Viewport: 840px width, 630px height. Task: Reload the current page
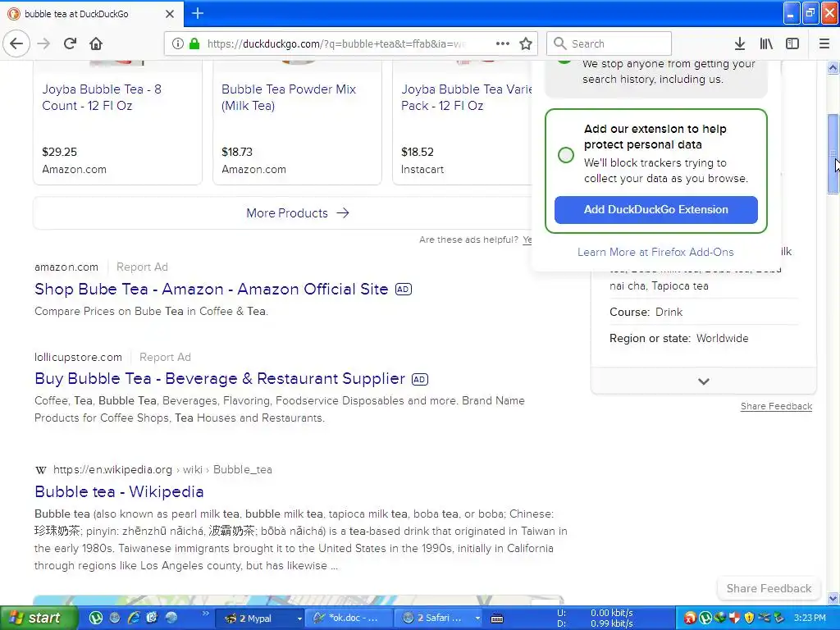click(x=70, y=43)
